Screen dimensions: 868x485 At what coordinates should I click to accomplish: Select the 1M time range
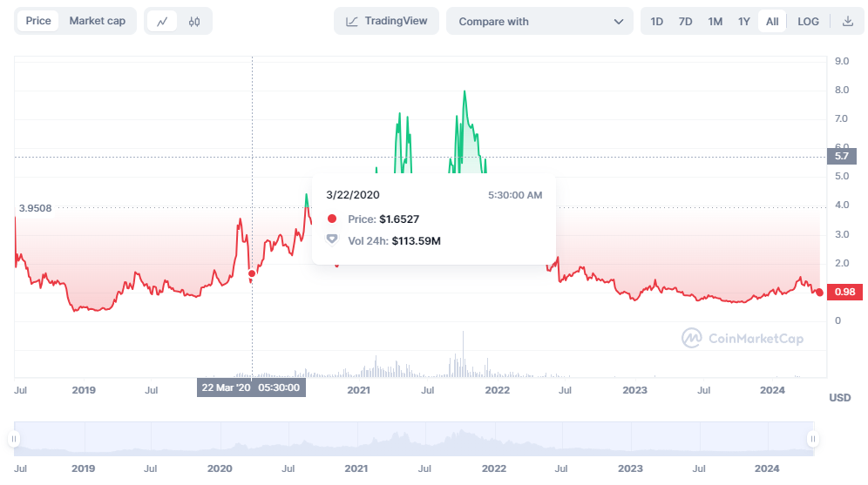point(715,22)
